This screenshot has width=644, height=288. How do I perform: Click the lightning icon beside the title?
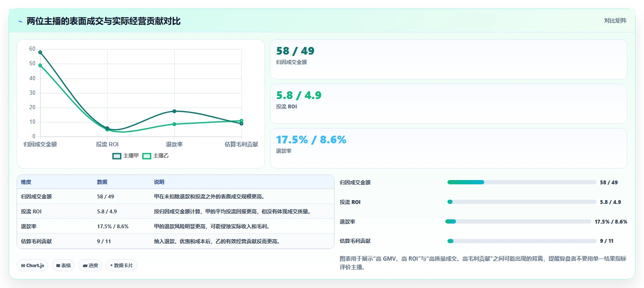pyautogui.click(x=21, y=21)
